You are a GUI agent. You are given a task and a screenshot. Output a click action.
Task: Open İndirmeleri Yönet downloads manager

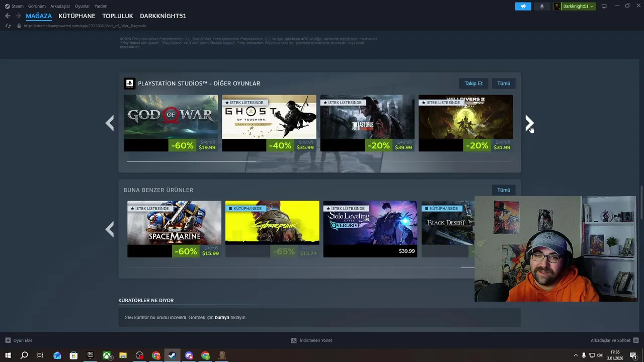click(311, 340)
